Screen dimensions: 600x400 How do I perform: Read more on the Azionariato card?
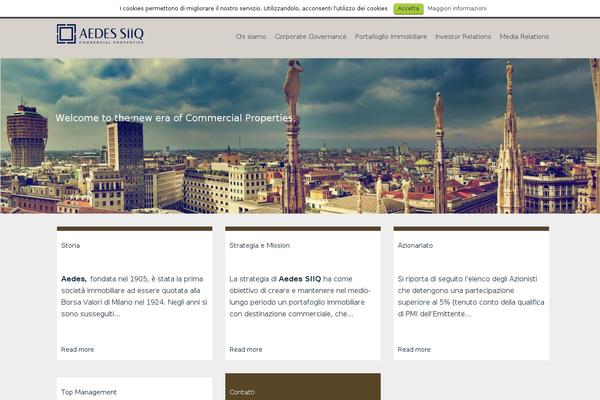coord(414,349)
